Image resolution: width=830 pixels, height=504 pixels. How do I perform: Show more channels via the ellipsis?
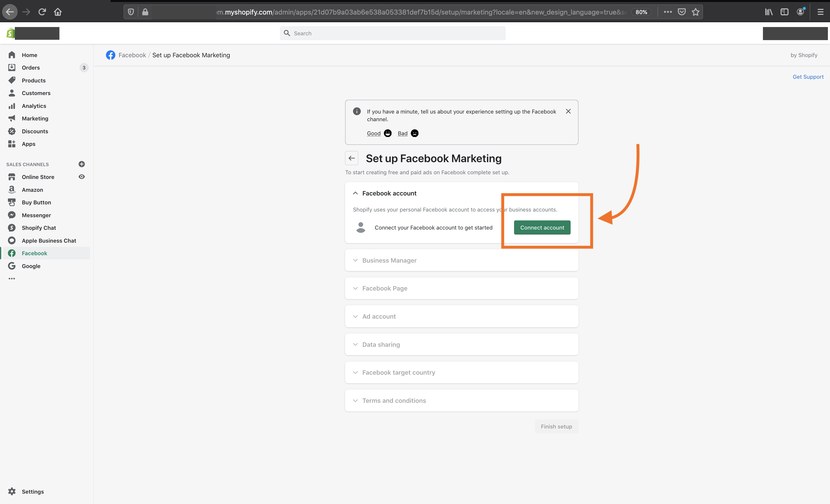click(x=12, y=279)
